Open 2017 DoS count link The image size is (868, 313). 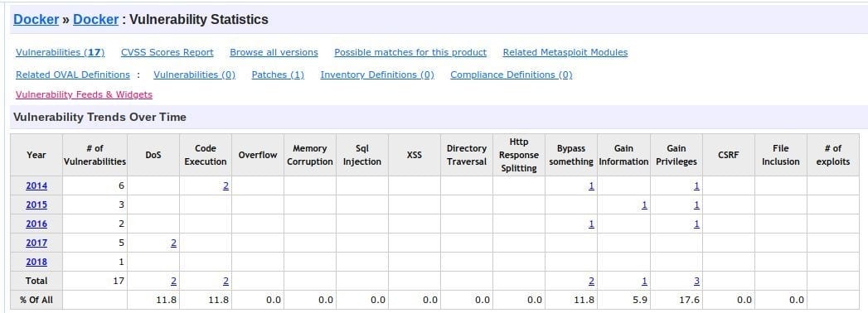[174, 243]
